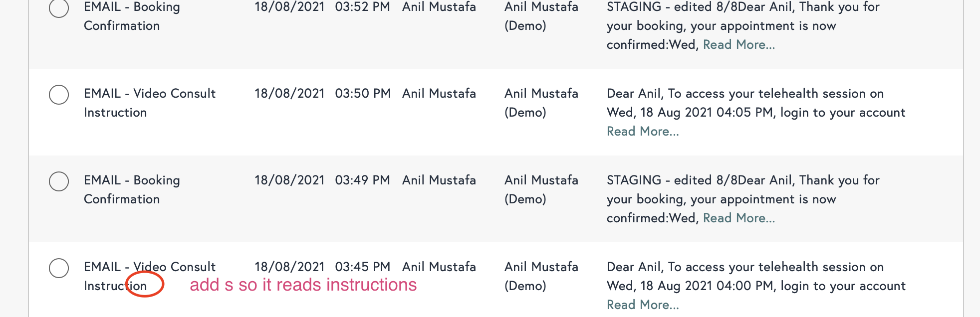Click the red circle annotation on Instruction
Viewport: 980px width, 317px height.
[x=145, y=285]
